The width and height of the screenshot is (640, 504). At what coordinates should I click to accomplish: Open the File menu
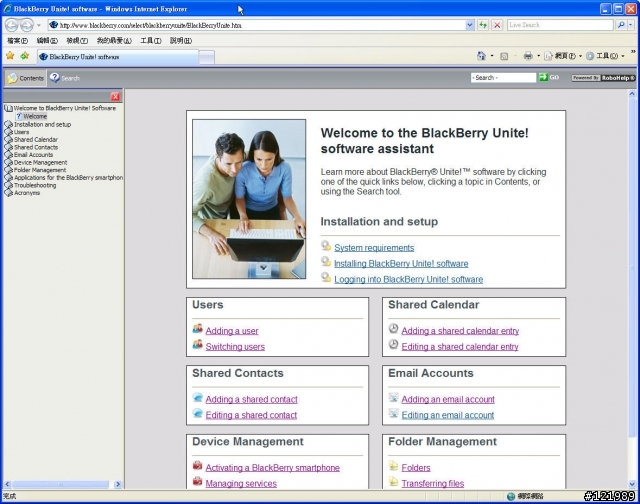[x=18, y=40]
